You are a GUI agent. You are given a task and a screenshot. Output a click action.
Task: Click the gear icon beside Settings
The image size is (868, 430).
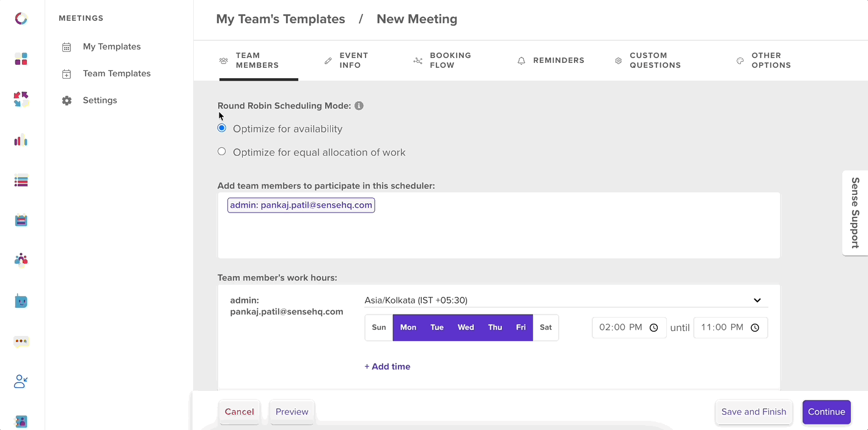coord(67,101)
